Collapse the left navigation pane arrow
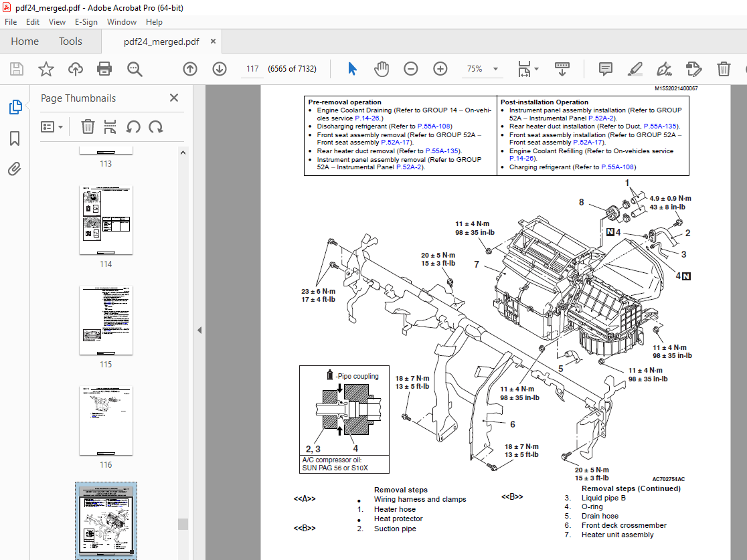Viewport: 747px width, 560px height. point(199,330)
